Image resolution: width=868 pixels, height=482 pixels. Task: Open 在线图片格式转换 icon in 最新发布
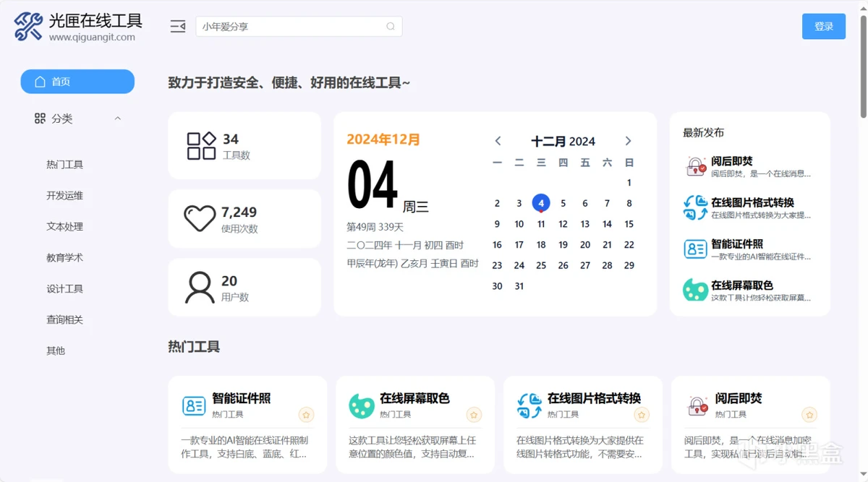pos(695,208)
